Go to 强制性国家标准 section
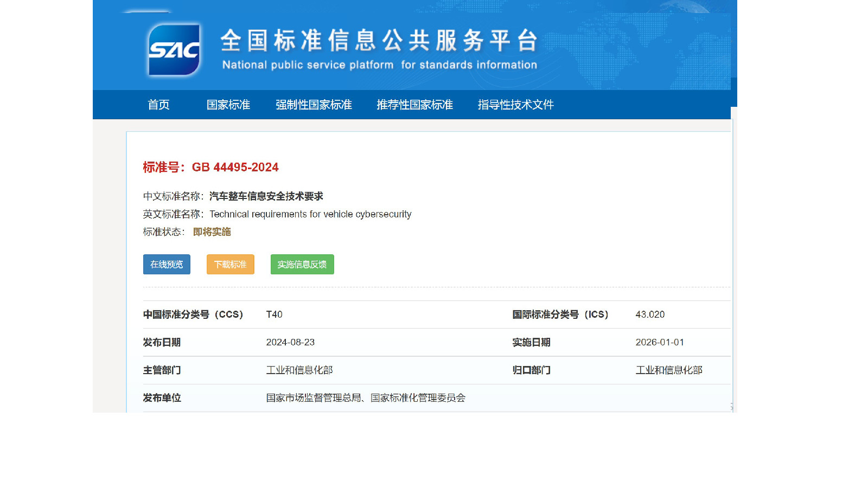The image size is (868, 488). pos(314,105)
